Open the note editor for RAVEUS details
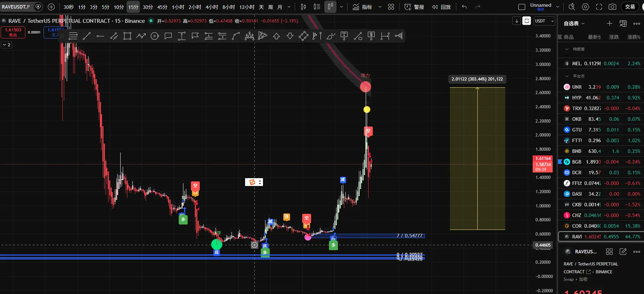The image size is (644, 294). click(623, 252)
